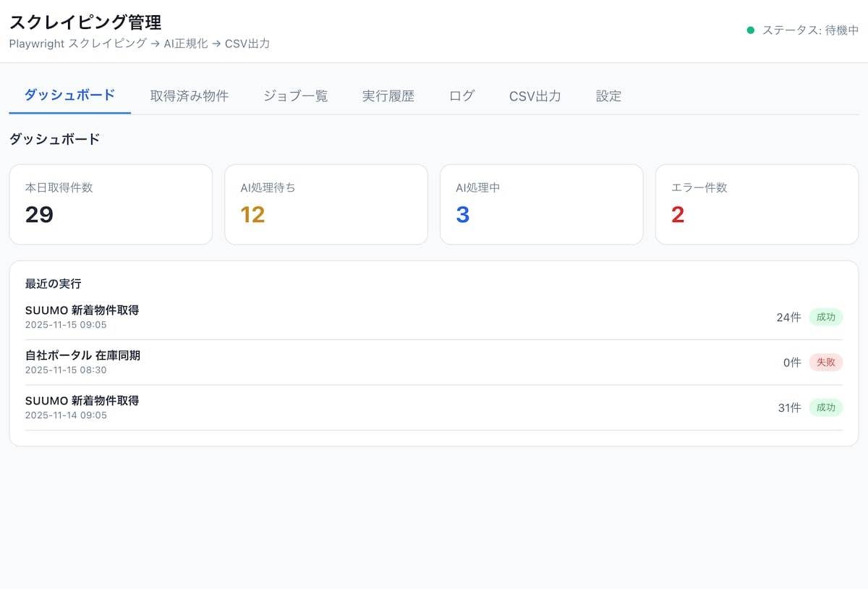
Task: Click the 最近の実行 heading
Action: (54, 284)
